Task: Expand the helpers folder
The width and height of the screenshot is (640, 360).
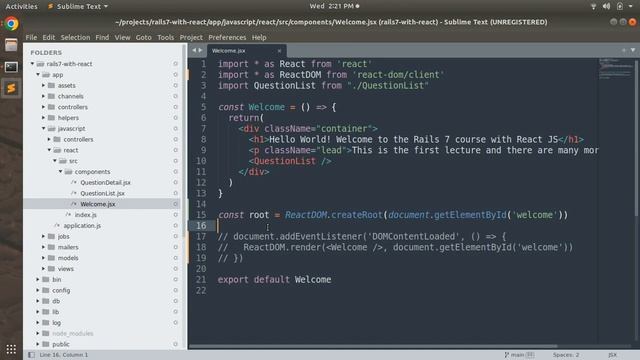Action: pos(43,118)
